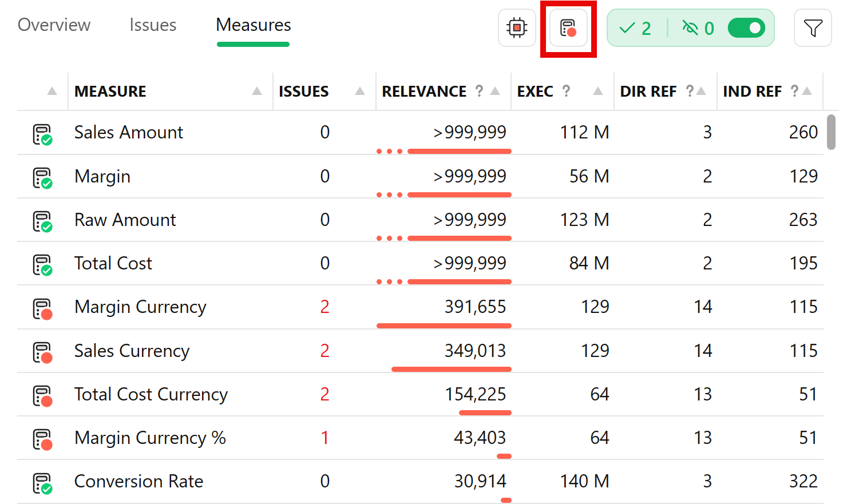Click the EXEC value 140 M

coord(584,481)
